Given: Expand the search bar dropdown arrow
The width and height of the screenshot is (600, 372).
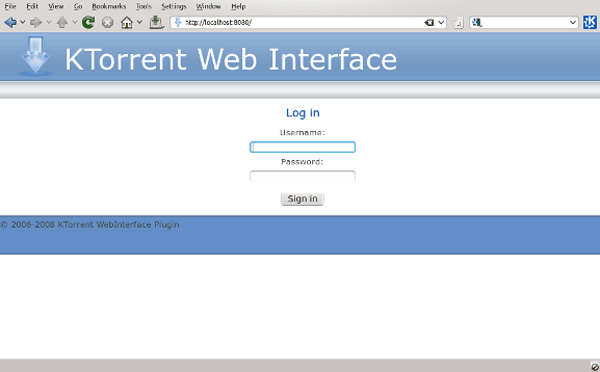Looking at the screenshot, I should coord(572,23).
